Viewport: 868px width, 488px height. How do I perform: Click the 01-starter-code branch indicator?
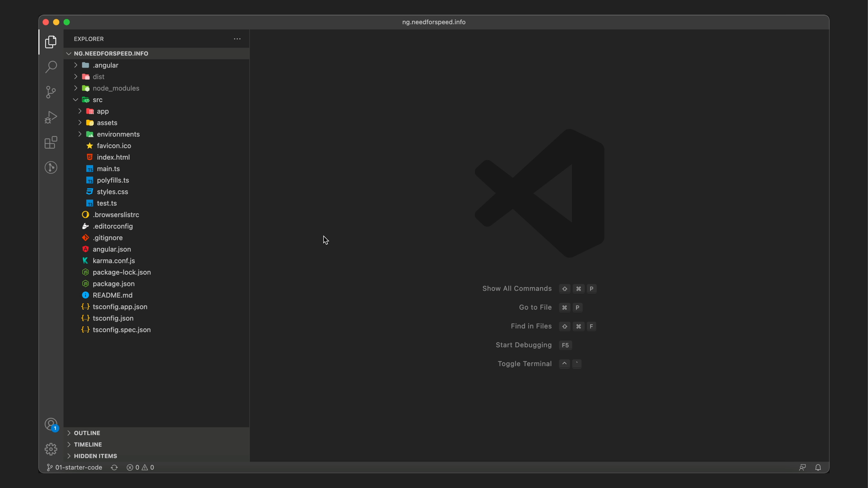[x=75, y=468]
